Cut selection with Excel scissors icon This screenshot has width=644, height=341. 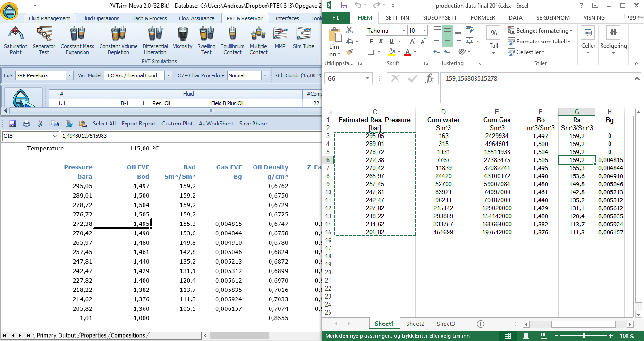point(349,30)
